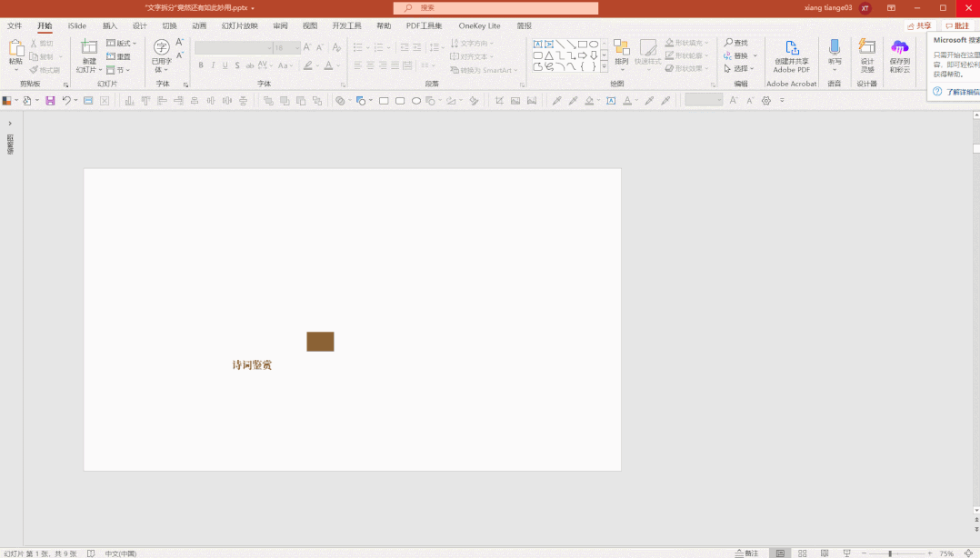Click the Paste (粘贴) icon
The image size is (980, 558).
pos(15,49)
